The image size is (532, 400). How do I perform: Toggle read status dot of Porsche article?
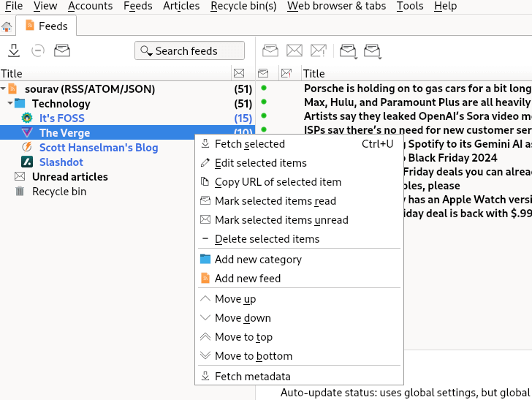click(264, 88)
